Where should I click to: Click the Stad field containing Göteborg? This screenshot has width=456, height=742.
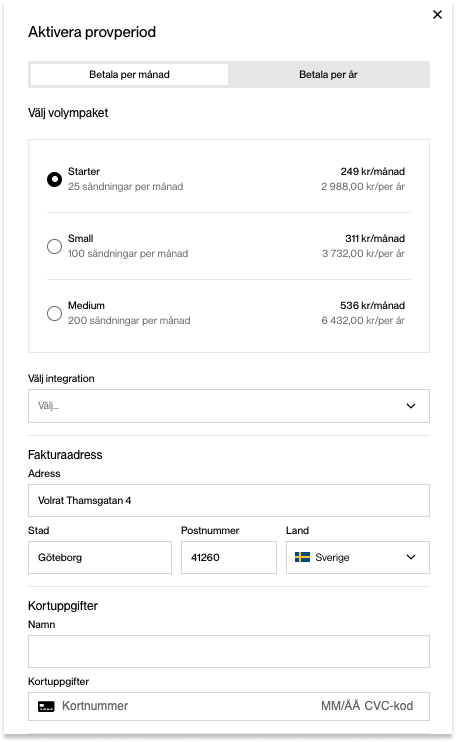(x=100, y=557)
